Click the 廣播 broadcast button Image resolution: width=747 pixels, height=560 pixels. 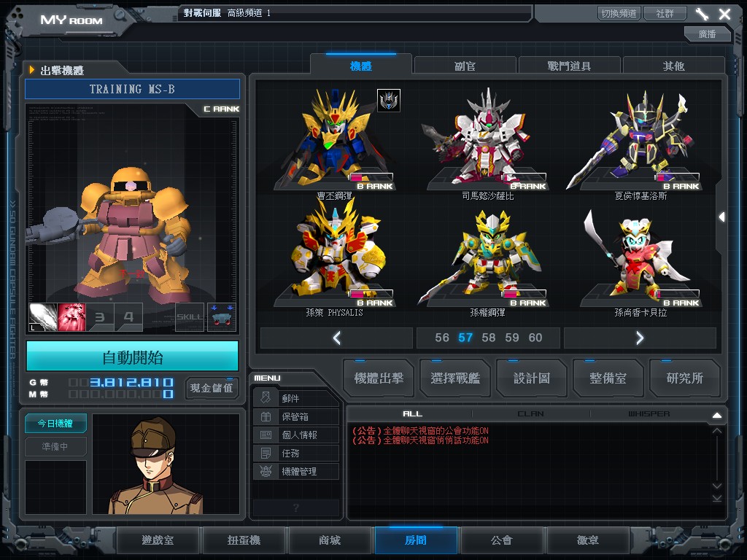(708, 34)
